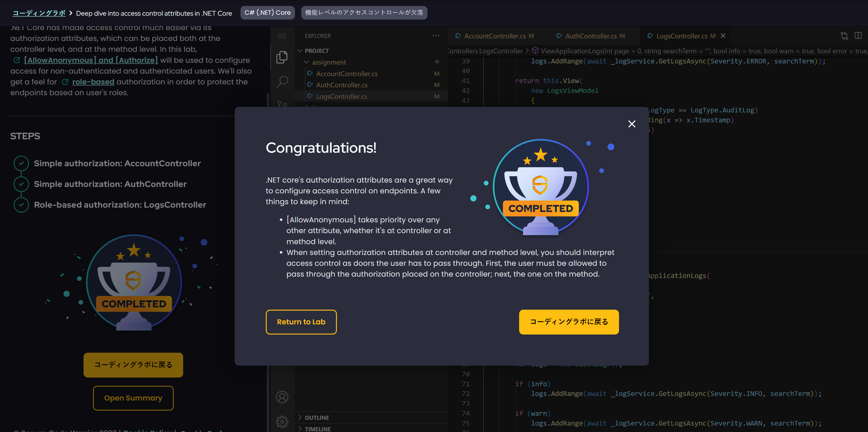The width and height of the screenshot is (868, 432).
Task: Click checkmark icon for LogsController step
Action: [21, 205]
